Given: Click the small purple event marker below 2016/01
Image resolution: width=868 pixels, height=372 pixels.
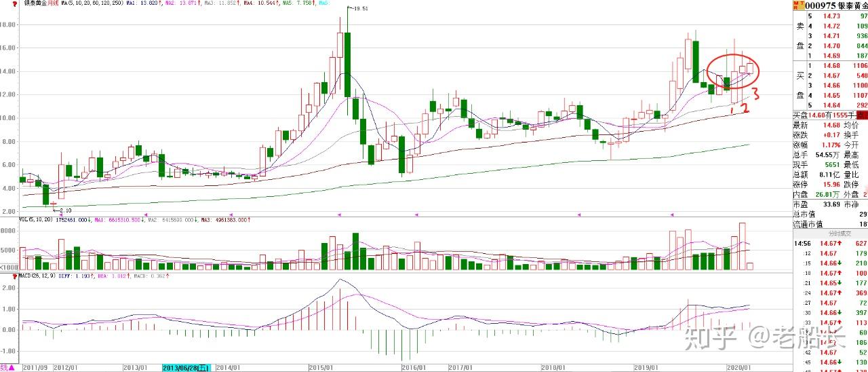Looking at the screenshot, I should [x=416, y=215].
